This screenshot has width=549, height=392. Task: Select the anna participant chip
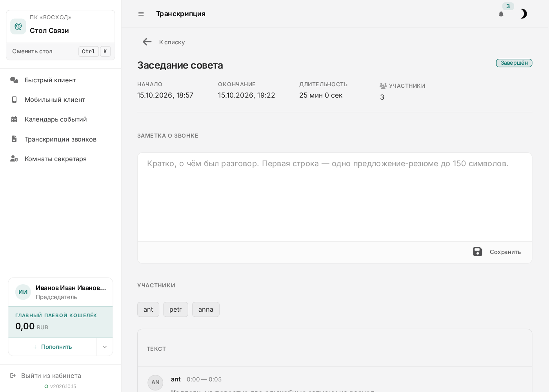(206, 309)
